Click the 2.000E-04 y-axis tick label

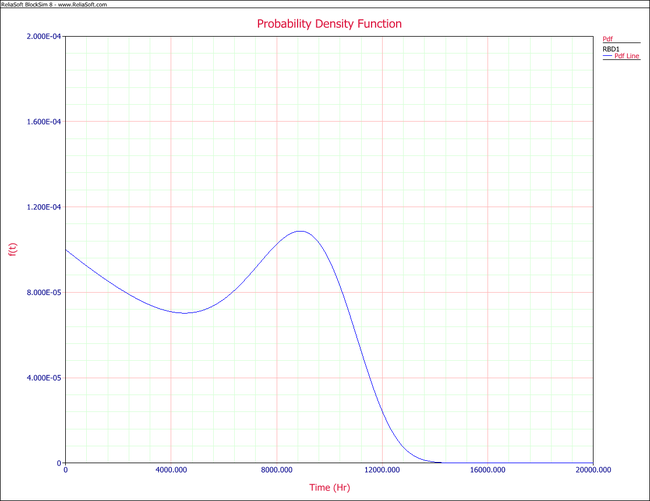click(42, 37)
